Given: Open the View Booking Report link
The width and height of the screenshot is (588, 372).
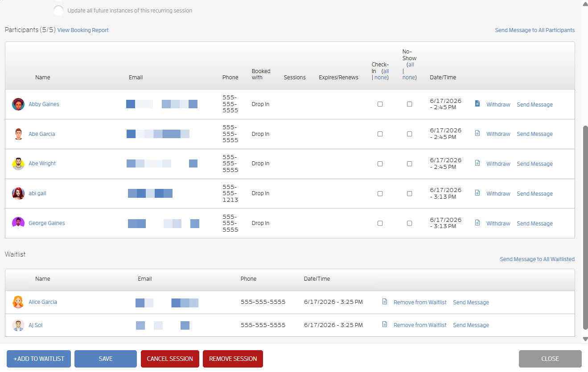Looking at the screenshot, I should click(83, 30).
